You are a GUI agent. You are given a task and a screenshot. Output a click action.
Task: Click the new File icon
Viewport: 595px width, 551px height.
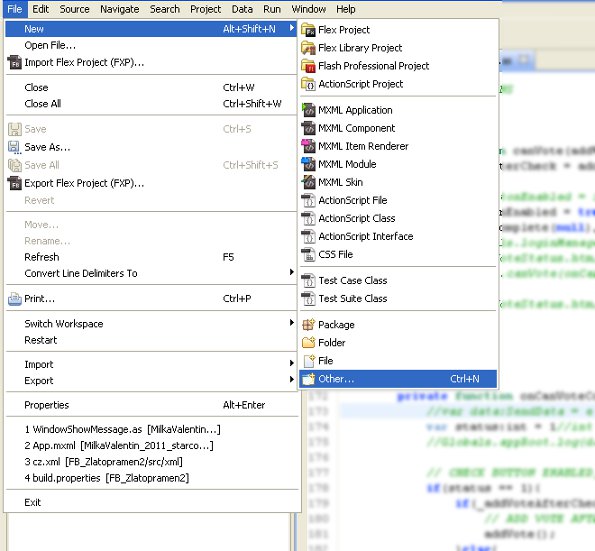tap(309, 361)
